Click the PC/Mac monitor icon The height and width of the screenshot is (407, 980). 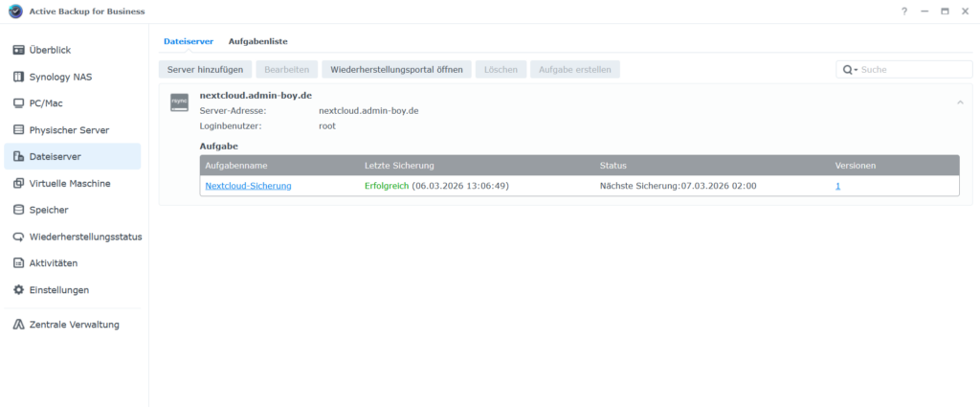pyautogui.click(x=18, y=103)
